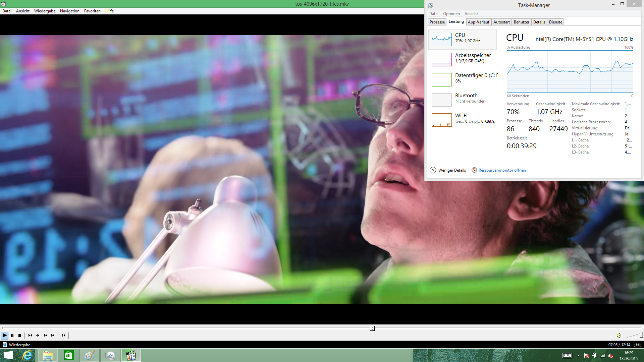Click the video seek bar position marker
Screen dimensions: 644x362
pyautogui.click(x=372, y=328)
